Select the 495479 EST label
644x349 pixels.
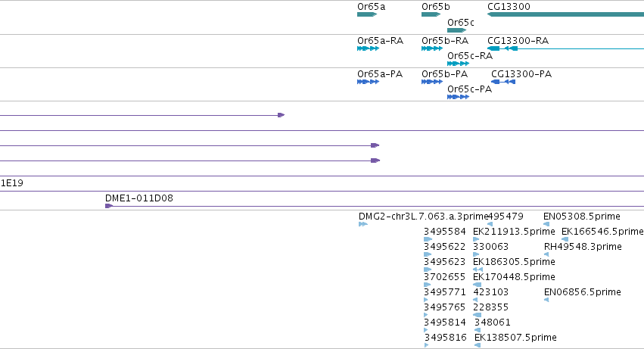coord(506,217)
